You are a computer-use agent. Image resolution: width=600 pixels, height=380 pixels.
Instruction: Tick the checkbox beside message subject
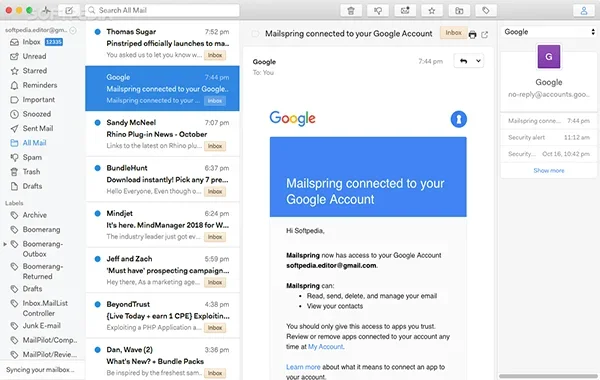click(x=255, y=34)
